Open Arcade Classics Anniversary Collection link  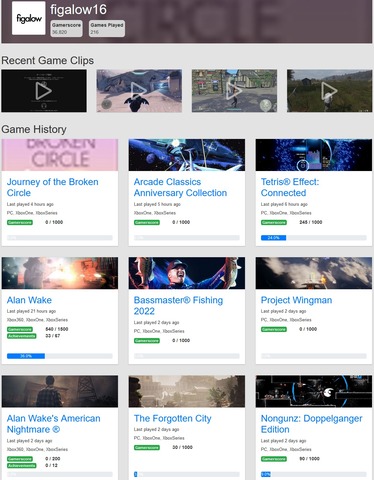coord(180,187)
